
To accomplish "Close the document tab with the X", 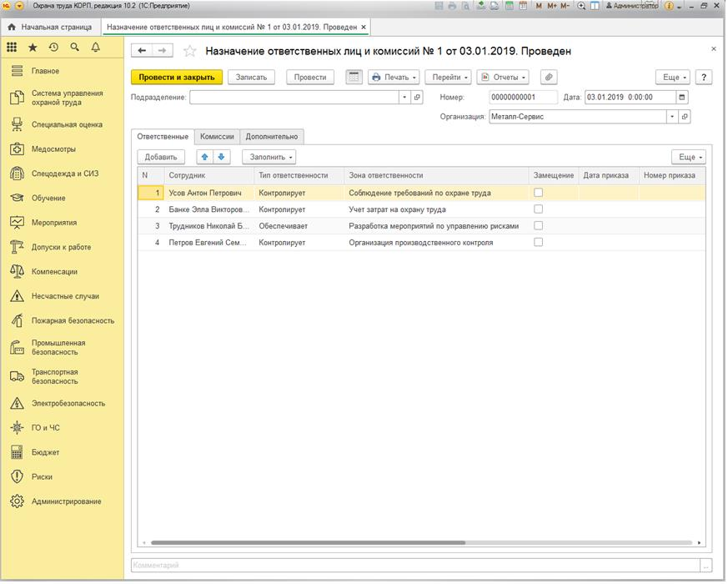I will click(x=364, y=27).
